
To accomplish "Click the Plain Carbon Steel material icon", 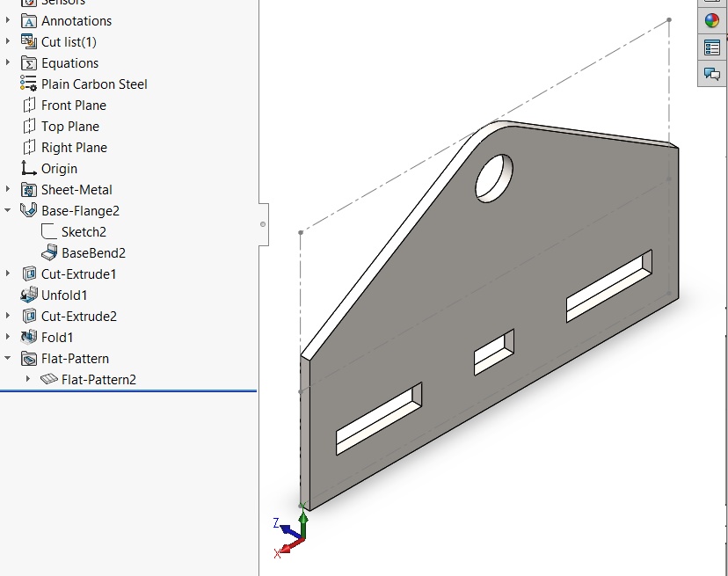I will pyautogui.click(x=28, y=84).
